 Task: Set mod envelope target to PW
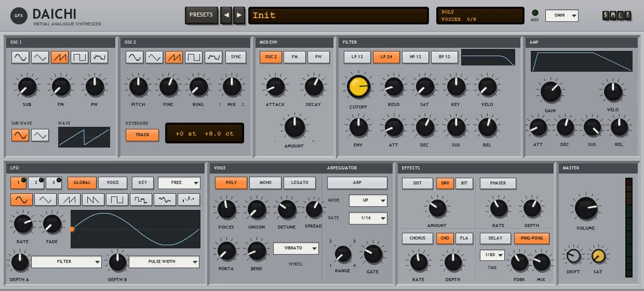pyautogui.click(x=318, y=57)
